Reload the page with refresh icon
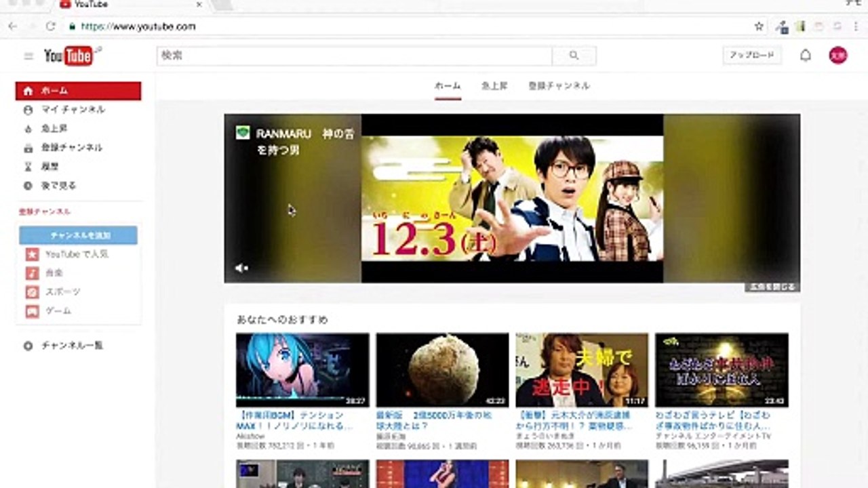868x488 pixels. pos(50,26)
